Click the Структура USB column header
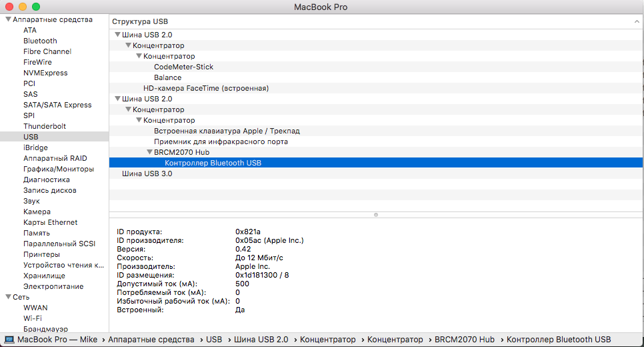Viewport: 644px width, 347px height. [376, 21]
